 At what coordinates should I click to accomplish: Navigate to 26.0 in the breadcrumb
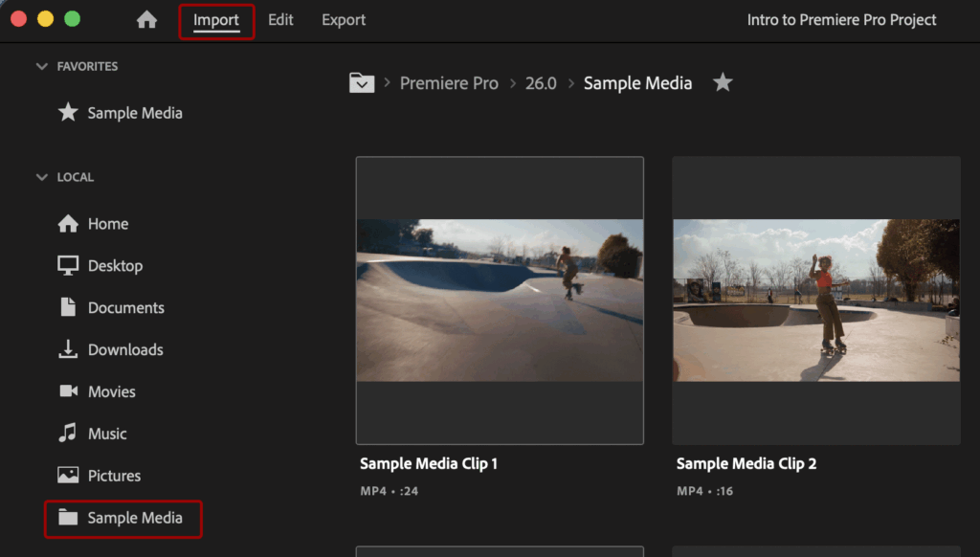point(541,83)
